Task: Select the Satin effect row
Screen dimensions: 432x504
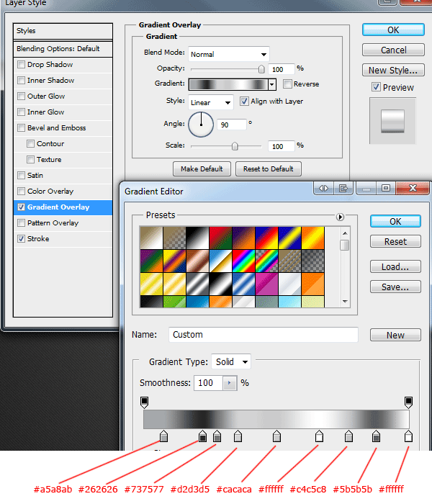Action: 63,176
